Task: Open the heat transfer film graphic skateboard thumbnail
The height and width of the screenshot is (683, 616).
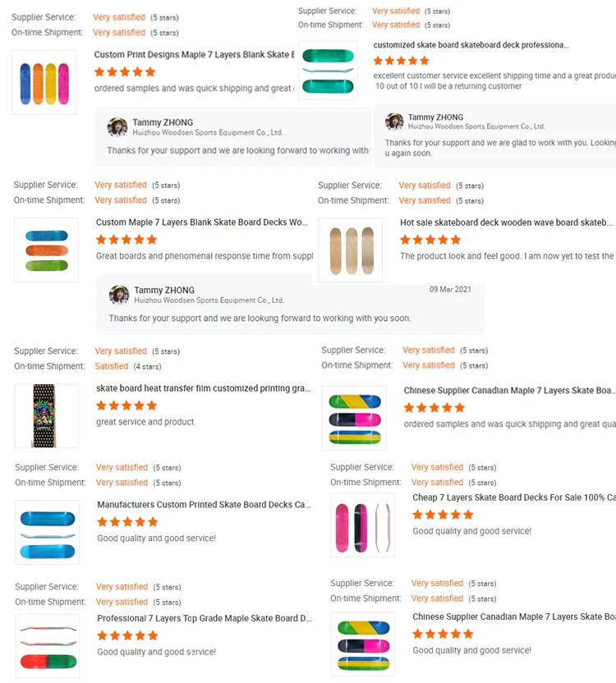Action: tap(47, 415)
